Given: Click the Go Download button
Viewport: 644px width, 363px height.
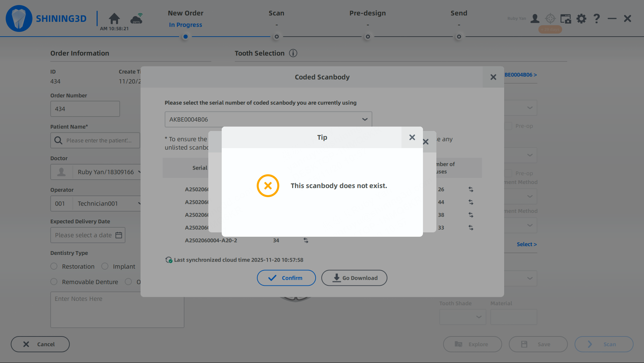Looking at the screenshot, I should pos(354,278).
